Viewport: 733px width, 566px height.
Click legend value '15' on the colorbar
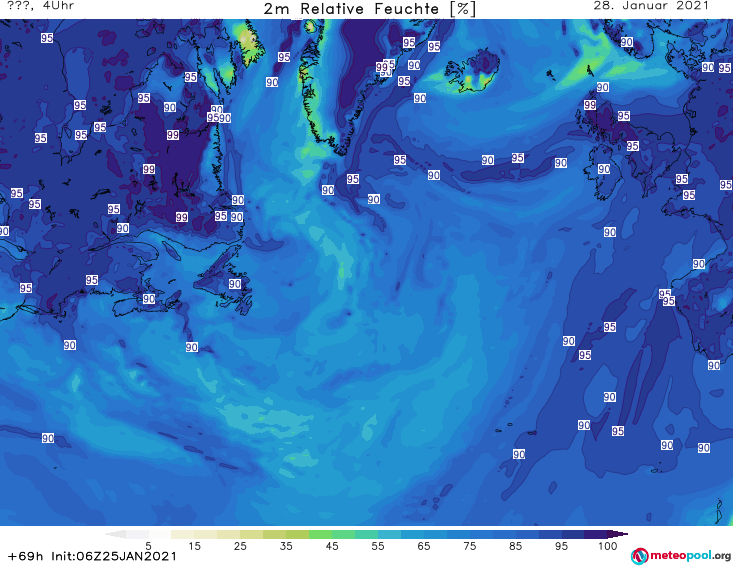click(194, 546)
